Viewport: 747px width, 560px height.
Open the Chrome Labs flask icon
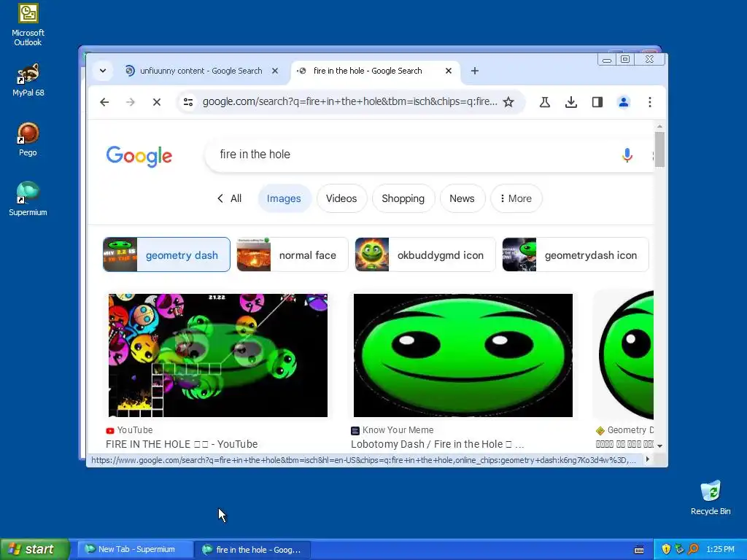pyautogui.click(x=544, y=102)
